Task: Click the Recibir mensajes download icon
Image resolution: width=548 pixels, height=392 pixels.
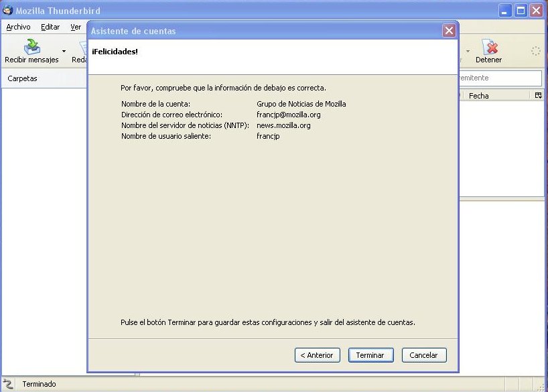Action: click(31, 47)
